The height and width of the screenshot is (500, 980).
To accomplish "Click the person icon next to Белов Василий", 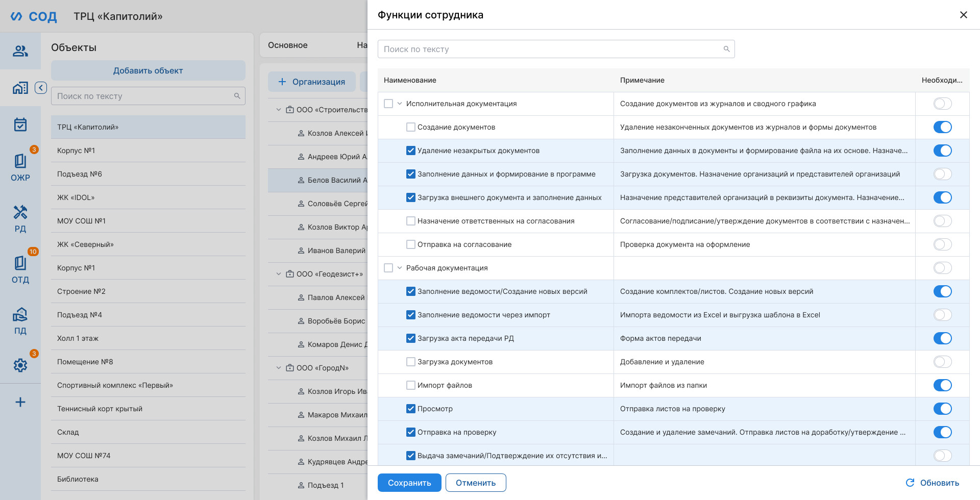I will tap(301, 180).
